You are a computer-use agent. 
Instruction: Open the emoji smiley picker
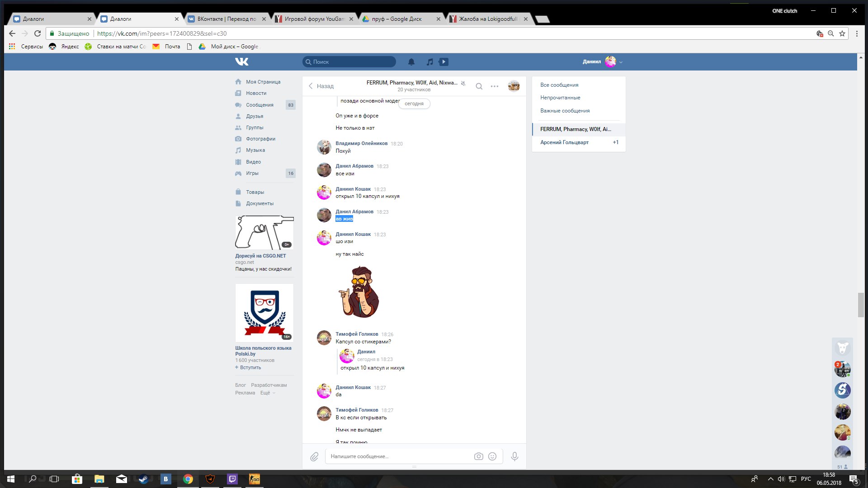coord(492,456)
